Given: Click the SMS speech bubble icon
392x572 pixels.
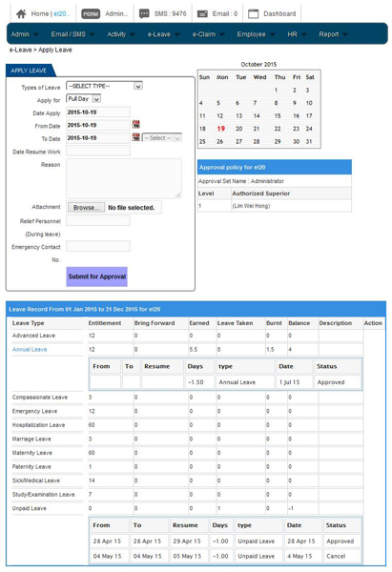Looking at the screenshot, I should pyautogui.click(x=144, y=14).
